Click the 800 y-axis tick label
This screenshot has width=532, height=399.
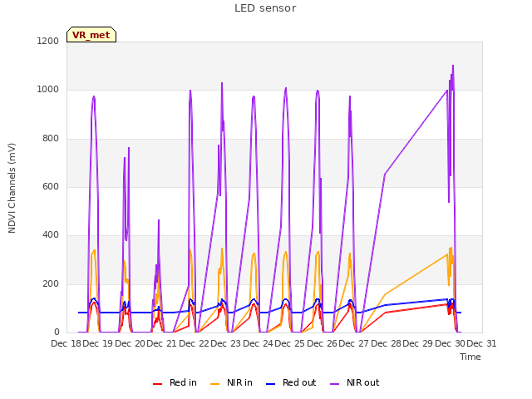click(51, 139)
